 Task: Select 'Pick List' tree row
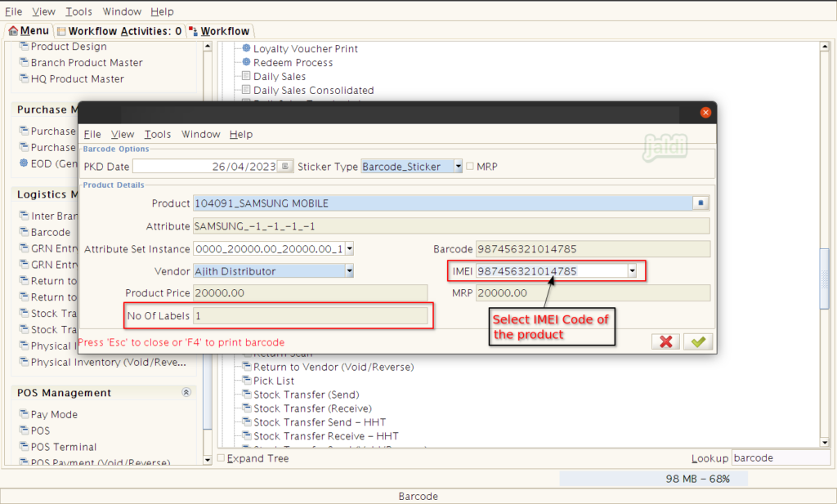click(x=273, y=381)
